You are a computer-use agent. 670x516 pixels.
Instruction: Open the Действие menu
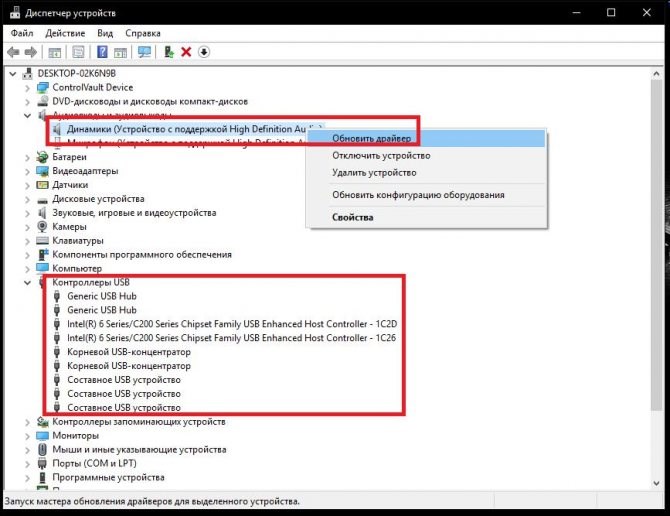coord(65,33)
